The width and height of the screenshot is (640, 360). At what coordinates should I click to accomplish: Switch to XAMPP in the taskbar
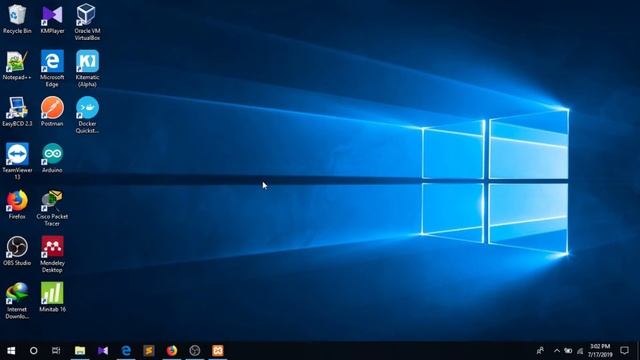tap(218, 351)
